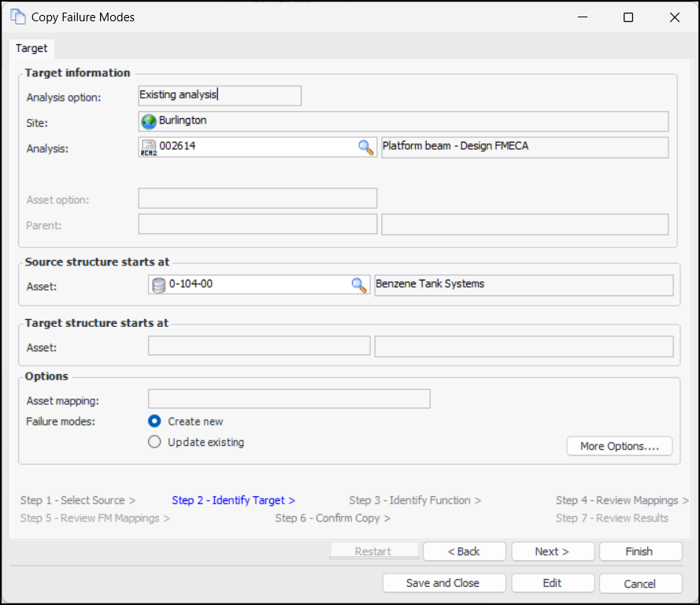Click the source Asset magnifier lookup icon

tap(359, 285)
